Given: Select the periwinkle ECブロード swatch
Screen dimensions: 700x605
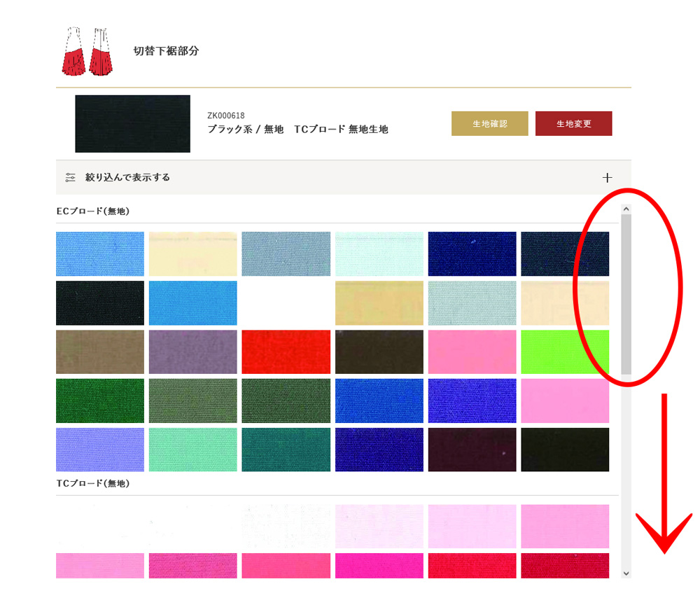Looking at the screenshot, I should pos(100,450).
